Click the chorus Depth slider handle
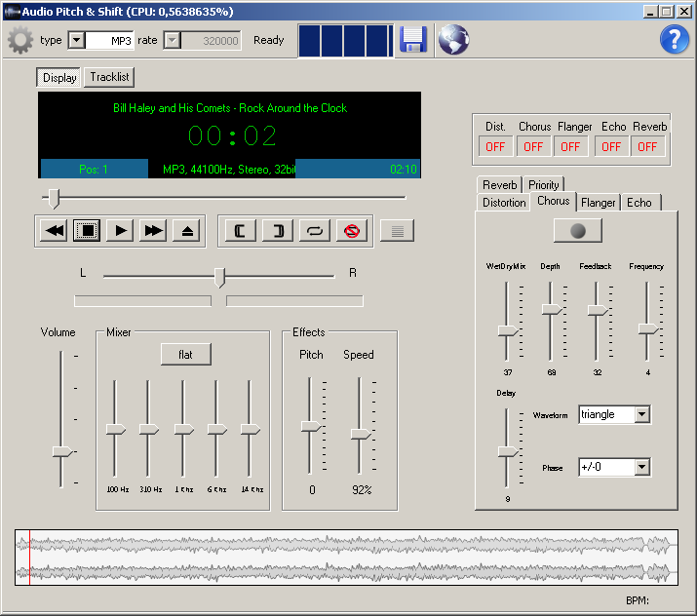697x616 pixels. (552, 309)
